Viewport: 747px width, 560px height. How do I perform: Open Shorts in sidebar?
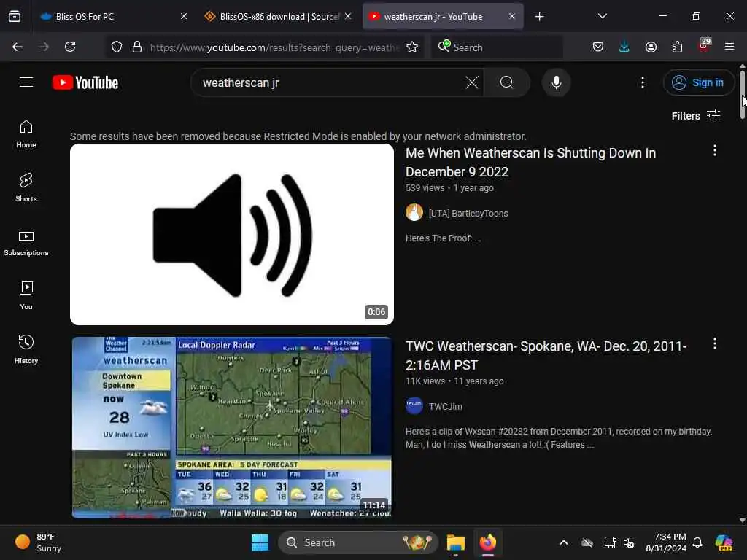click(26, 187)
